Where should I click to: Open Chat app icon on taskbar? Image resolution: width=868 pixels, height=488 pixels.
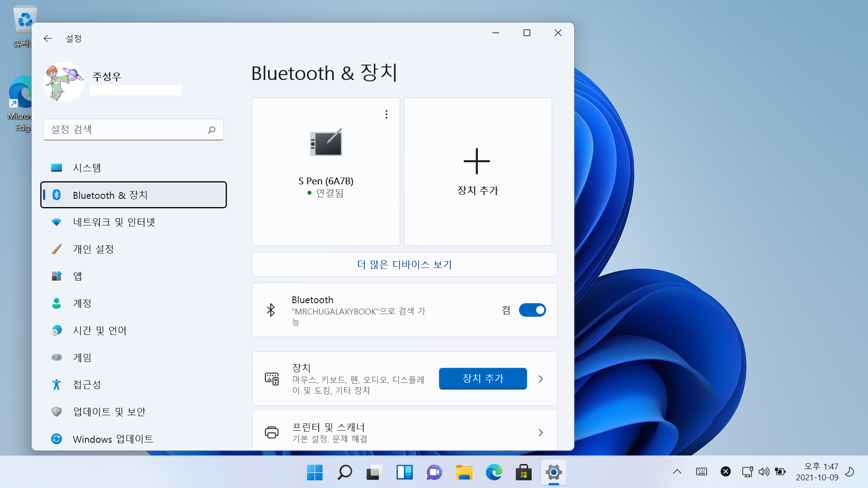coord(434,473)
